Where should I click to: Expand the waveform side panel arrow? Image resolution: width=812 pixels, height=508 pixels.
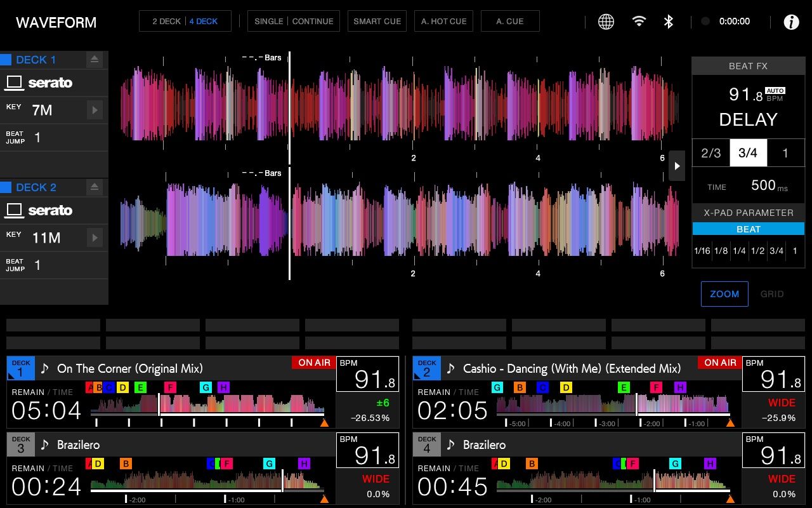pyautogui.click(x=677, y=166)
